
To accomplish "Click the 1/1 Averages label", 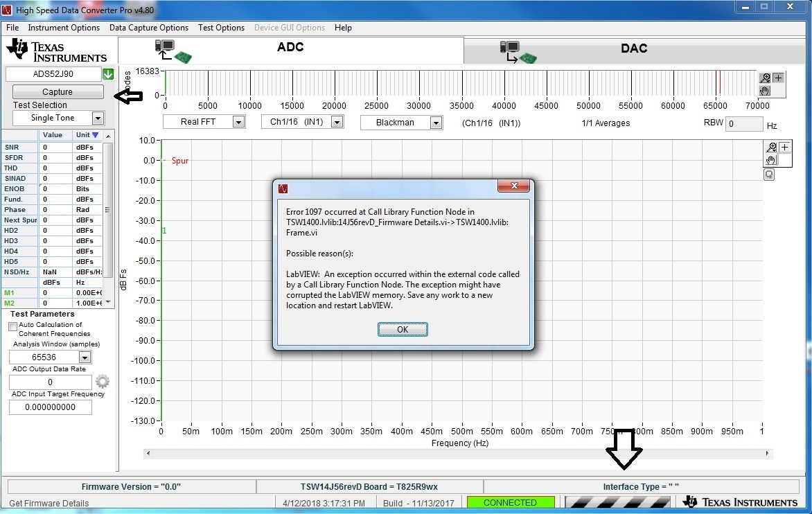I will pyautogui.click(x=606, y=123).
